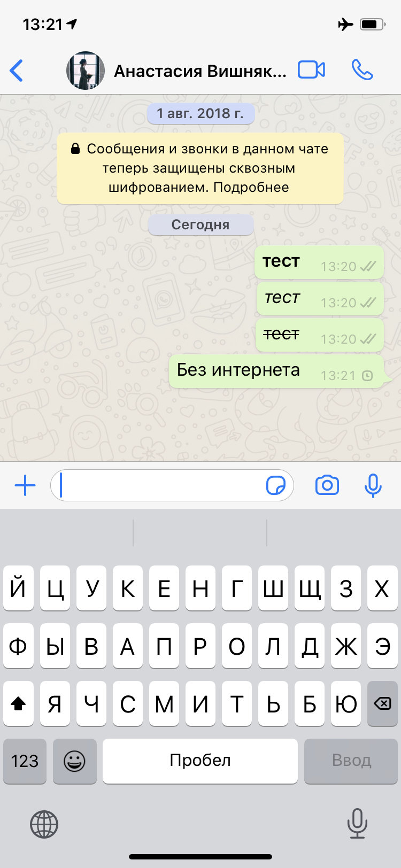Select the pending message Без интернета
The width and height of the screenshot is (401, 868).
pyautogui.click(x=276, y=371)
